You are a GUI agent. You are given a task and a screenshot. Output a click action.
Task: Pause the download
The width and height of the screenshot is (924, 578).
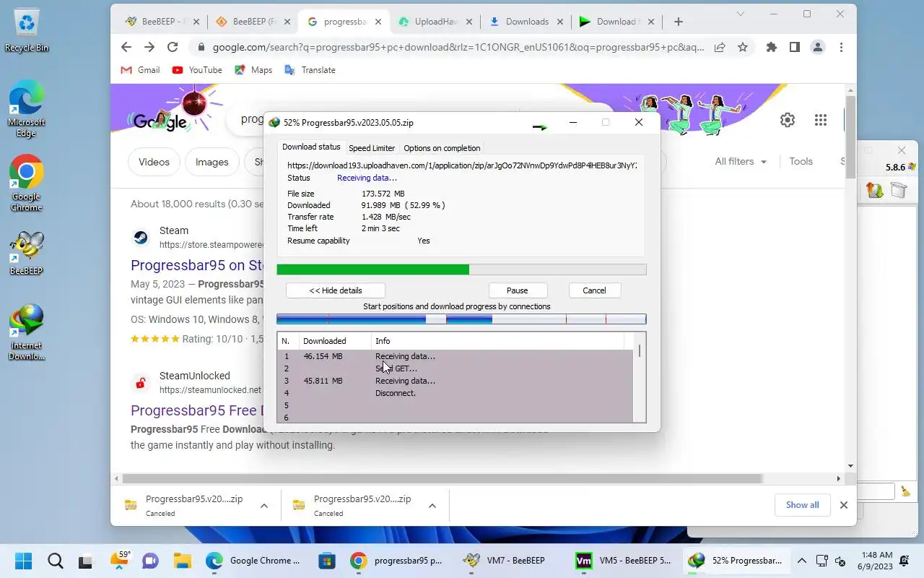(x=517, y=290)
